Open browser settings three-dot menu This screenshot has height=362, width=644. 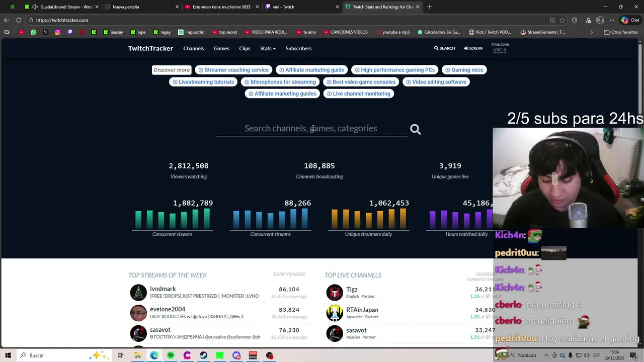[612, 20]
